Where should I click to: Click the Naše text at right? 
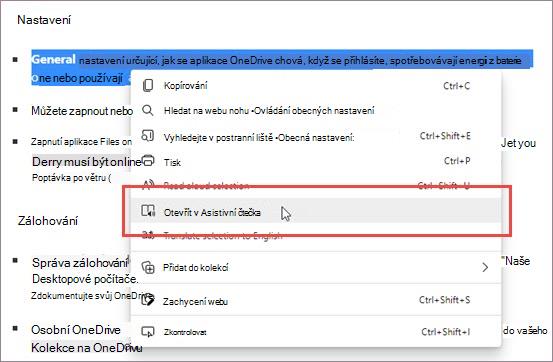point(516,261)
